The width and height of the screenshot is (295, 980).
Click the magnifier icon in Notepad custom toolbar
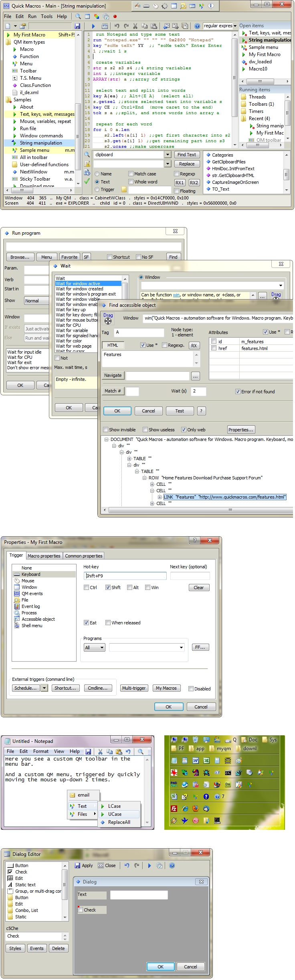[141, 752]
